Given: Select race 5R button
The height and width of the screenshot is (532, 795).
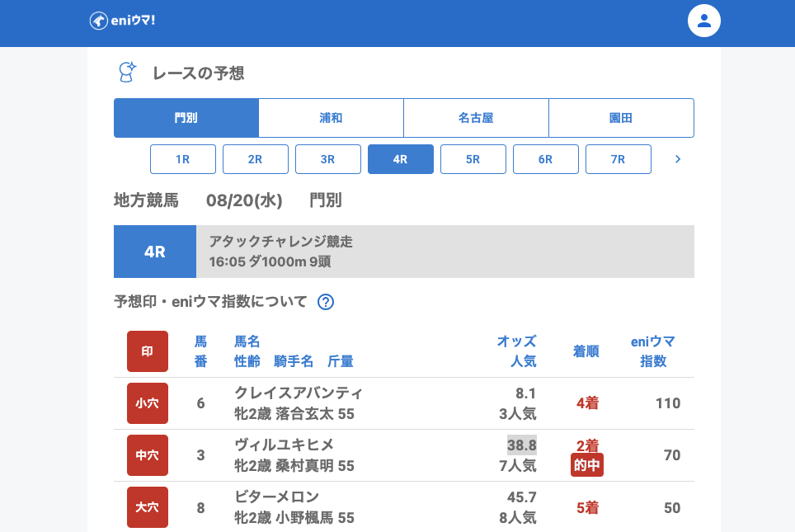Looking at the screenshot, I should [x=473, y=159].
